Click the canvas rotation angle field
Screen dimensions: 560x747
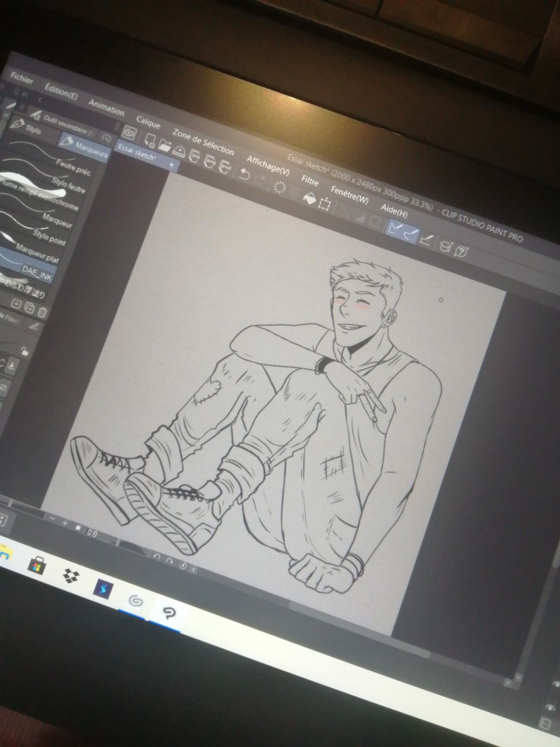[x=91, y=533]
